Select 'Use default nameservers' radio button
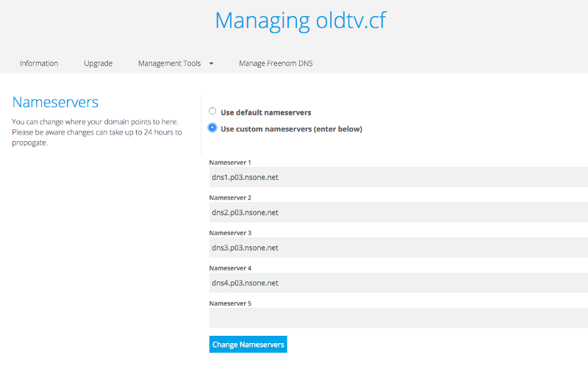The width and height of the screenshot is (588, 374). (x=212, y=111)
